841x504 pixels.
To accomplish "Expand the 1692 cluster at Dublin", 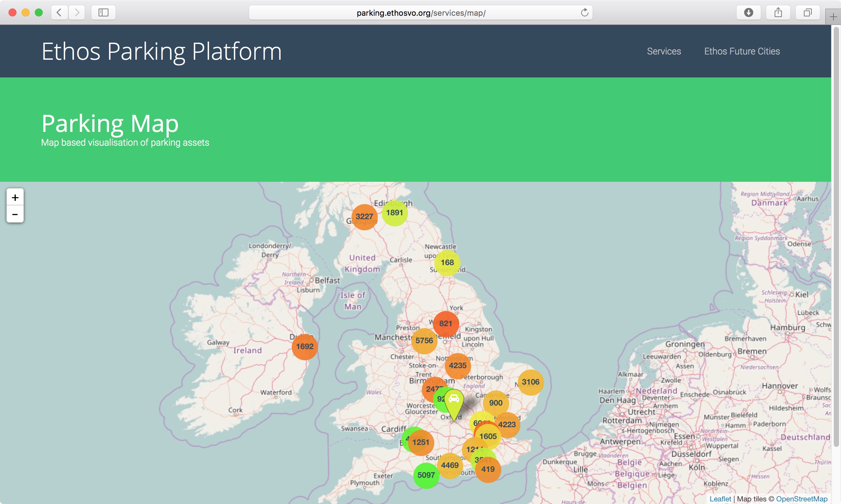I will tap(305, 347).
